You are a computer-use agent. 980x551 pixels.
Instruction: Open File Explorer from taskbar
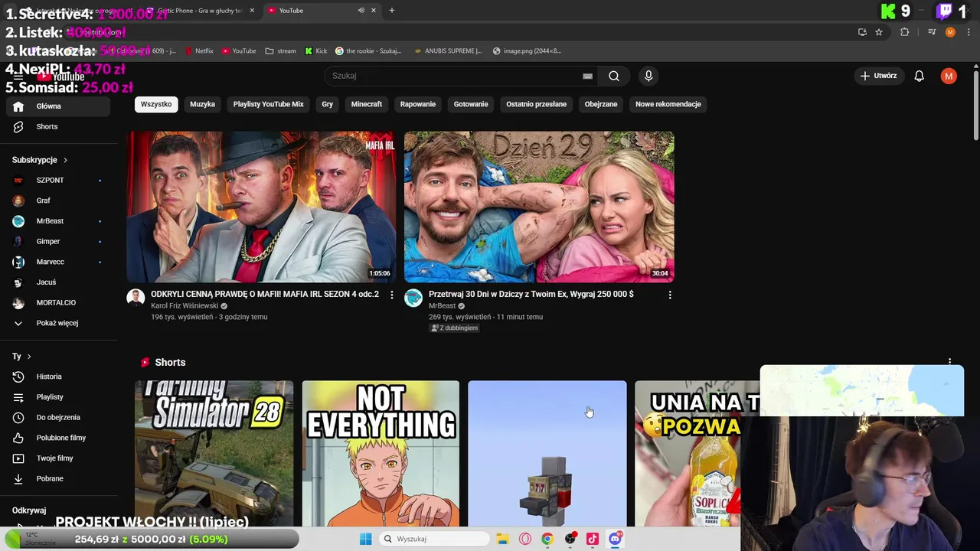click(x=502, y=539)
